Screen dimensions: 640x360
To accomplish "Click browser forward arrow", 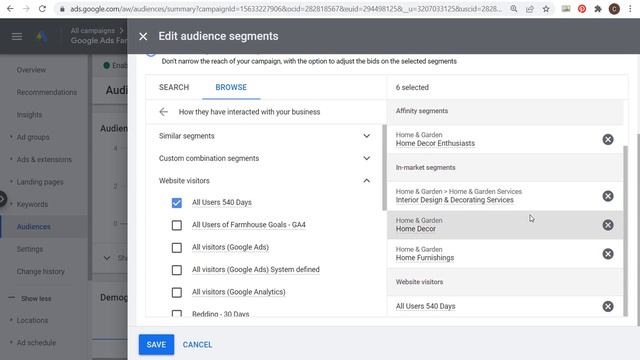I will click(26, 9).
